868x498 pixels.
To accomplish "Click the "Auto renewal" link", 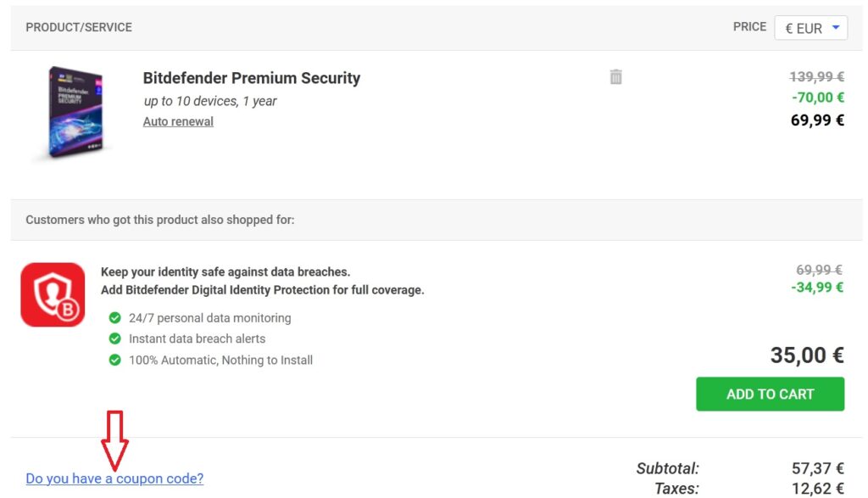I will tap(178, 121).
